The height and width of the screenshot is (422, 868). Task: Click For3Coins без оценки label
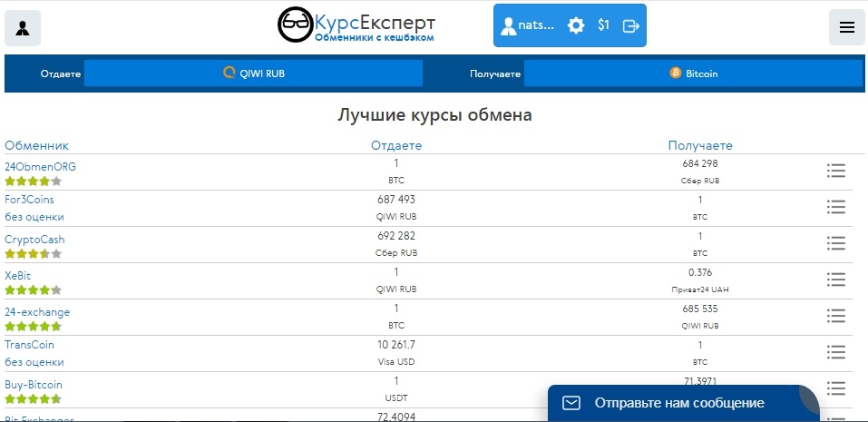[x=34, y=217]
